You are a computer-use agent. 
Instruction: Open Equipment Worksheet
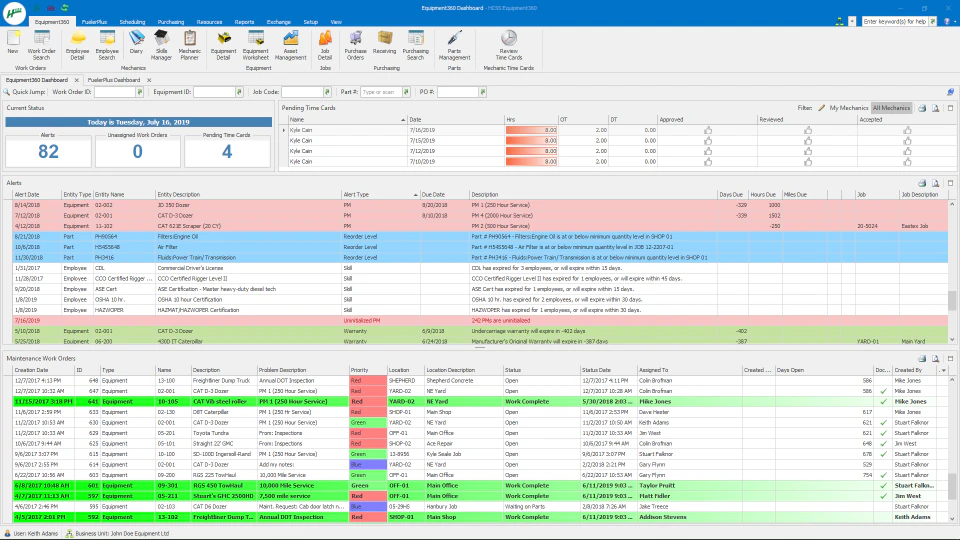coord(256,45)
